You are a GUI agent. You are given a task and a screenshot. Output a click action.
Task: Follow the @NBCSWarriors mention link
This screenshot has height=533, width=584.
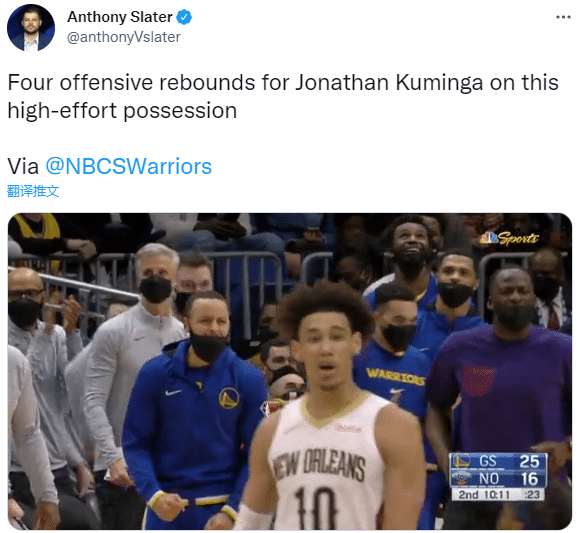point(128,166)
